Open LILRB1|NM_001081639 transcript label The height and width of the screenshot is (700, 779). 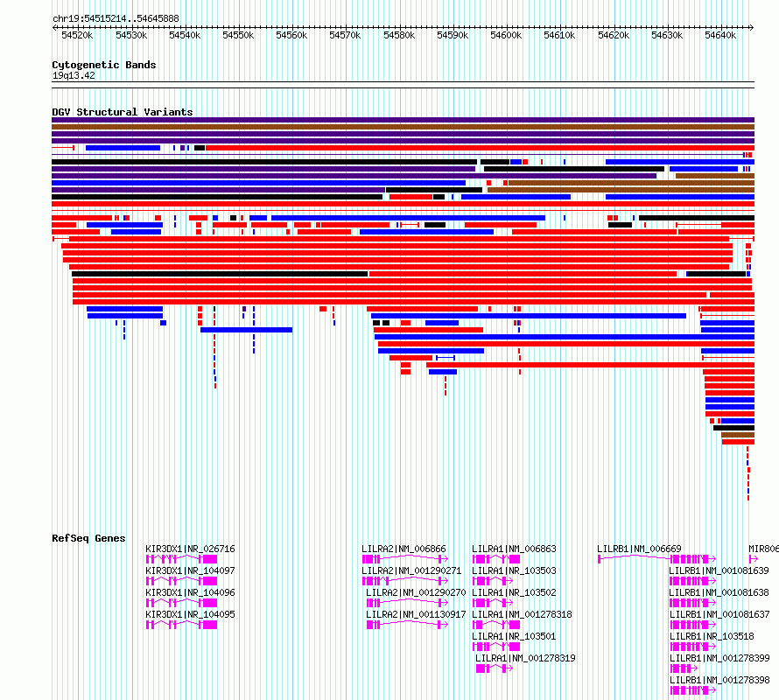(719, 570)
